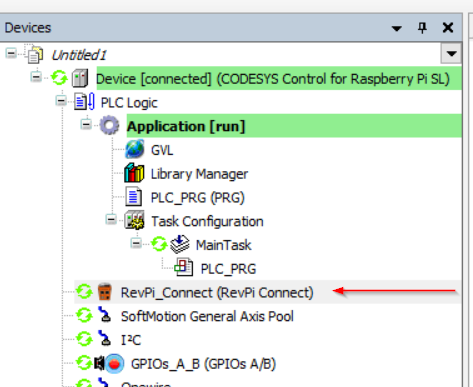The image size is (473, 387).
Task: Open the Devices panel options dropdown
Action: tap(396, 28)
